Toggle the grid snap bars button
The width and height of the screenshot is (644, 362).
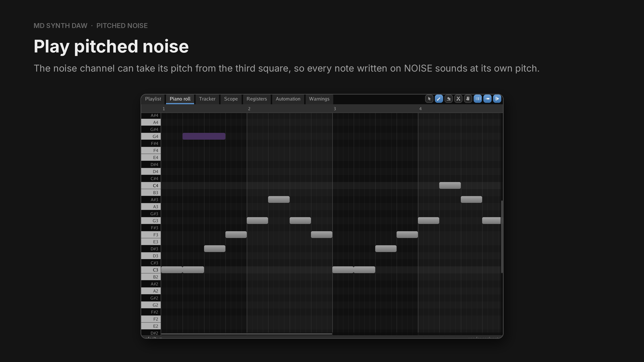[x=478, y=99]
